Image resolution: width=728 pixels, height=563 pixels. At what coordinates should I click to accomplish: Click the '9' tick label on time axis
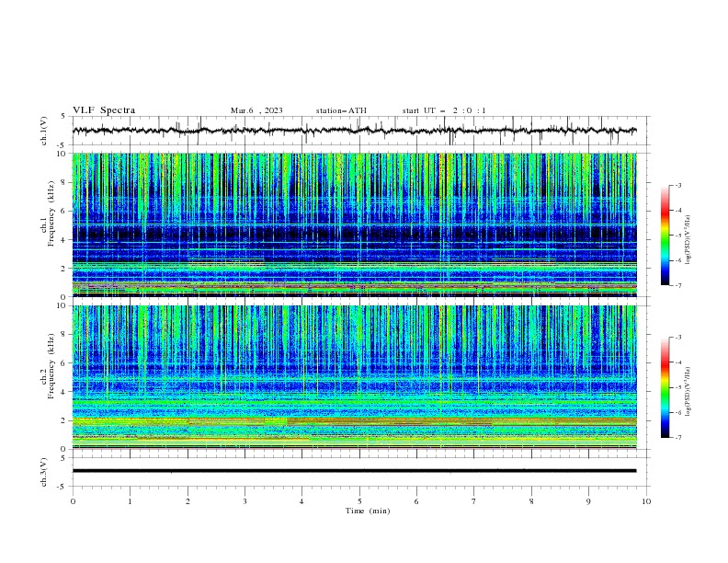tap(588, 501)
